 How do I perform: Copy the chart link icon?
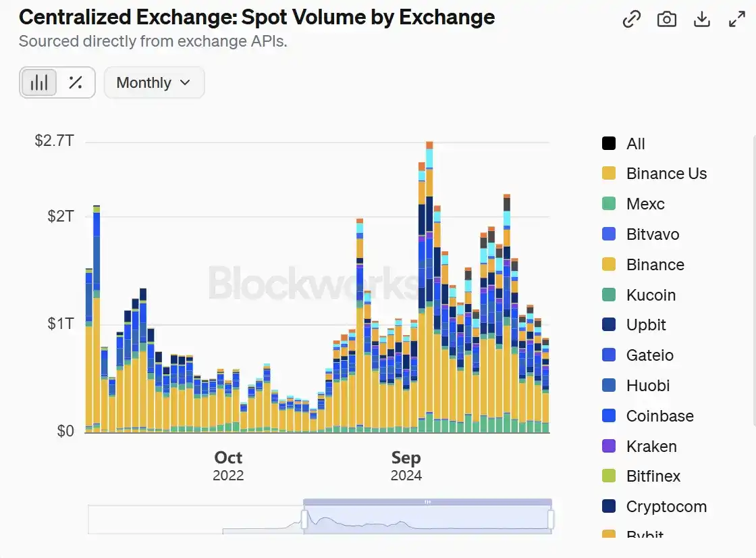[x=632, y=20]
